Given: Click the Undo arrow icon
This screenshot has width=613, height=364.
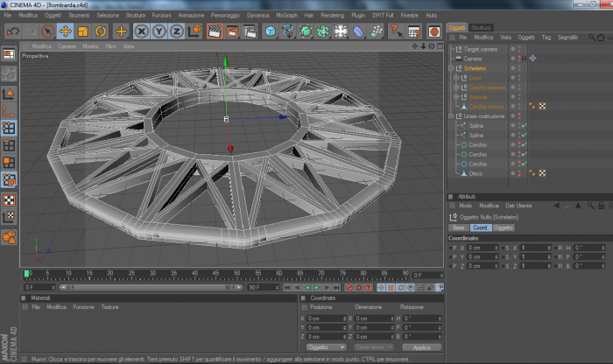Looking at the screenshot, I should point(13,31).
